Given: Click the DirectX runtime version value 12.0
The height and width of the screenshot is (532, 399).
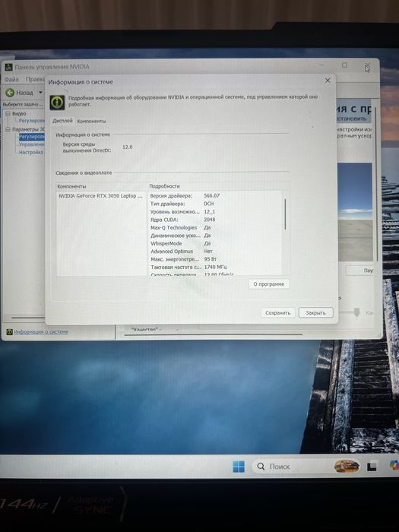Looking at the screenshot, I should click(x=127, y=147).
